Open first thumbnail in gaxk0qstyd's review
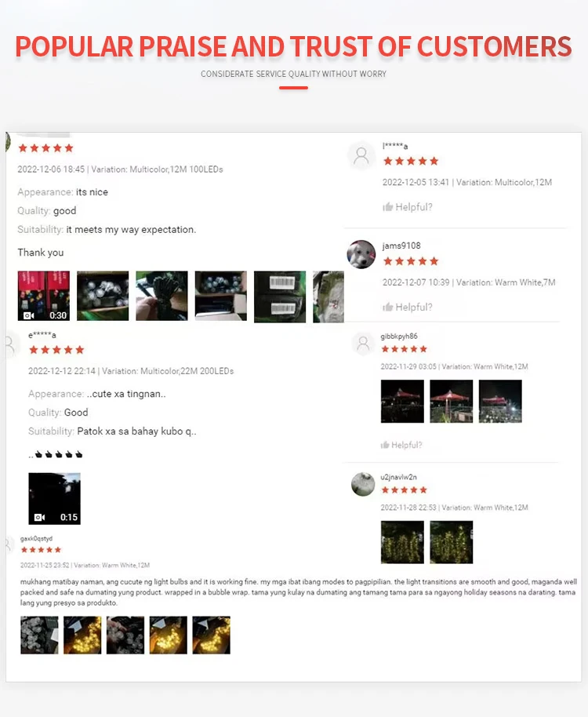588x717 pixels. [39, 635]
